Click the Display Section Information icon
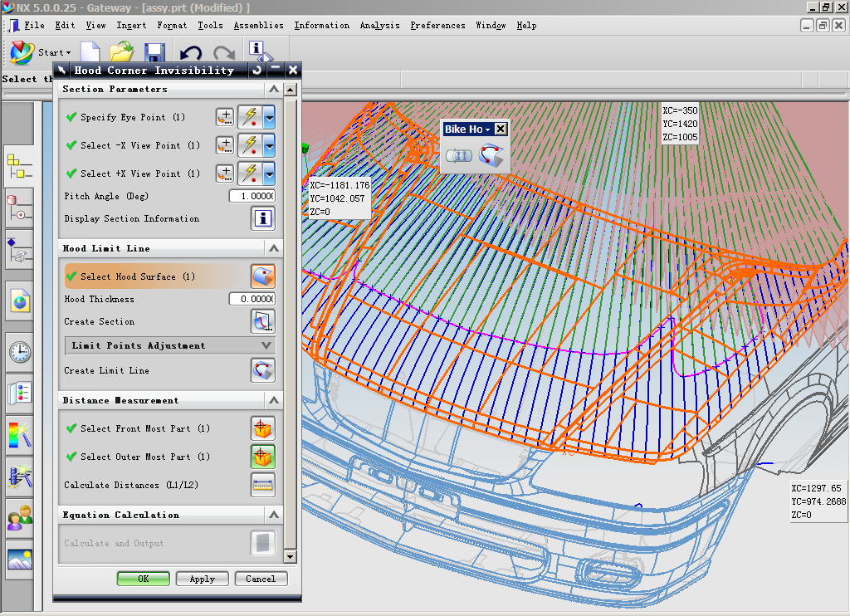 263,219
